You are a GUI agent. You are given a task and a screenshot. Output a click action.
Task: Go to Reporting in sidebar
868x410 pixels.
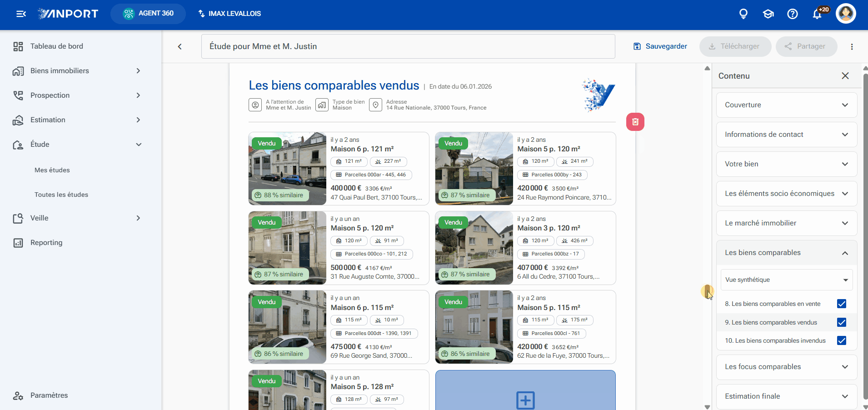46,243
